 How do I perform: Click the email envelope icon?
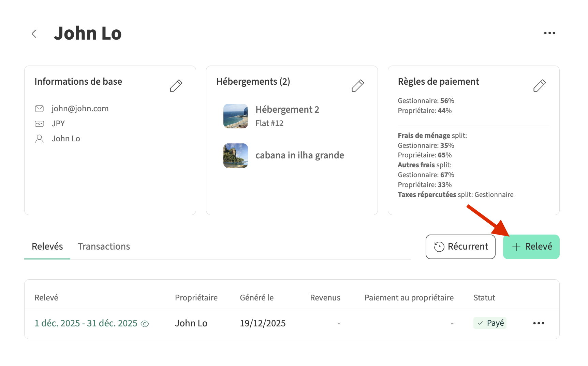40,109
